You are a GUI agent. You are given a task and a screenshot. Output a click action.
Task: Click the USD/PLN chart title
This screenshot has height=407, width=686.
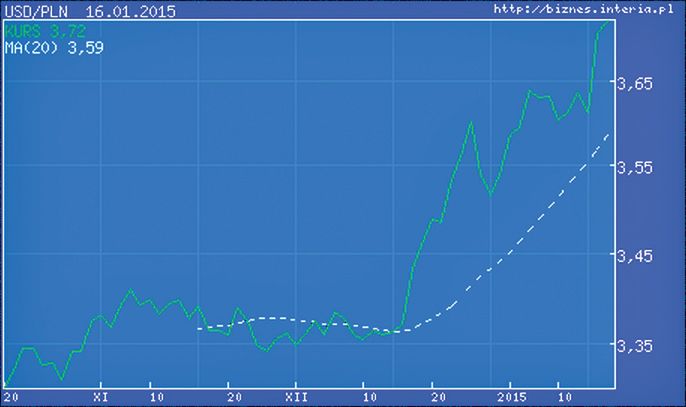coord(36,11)
